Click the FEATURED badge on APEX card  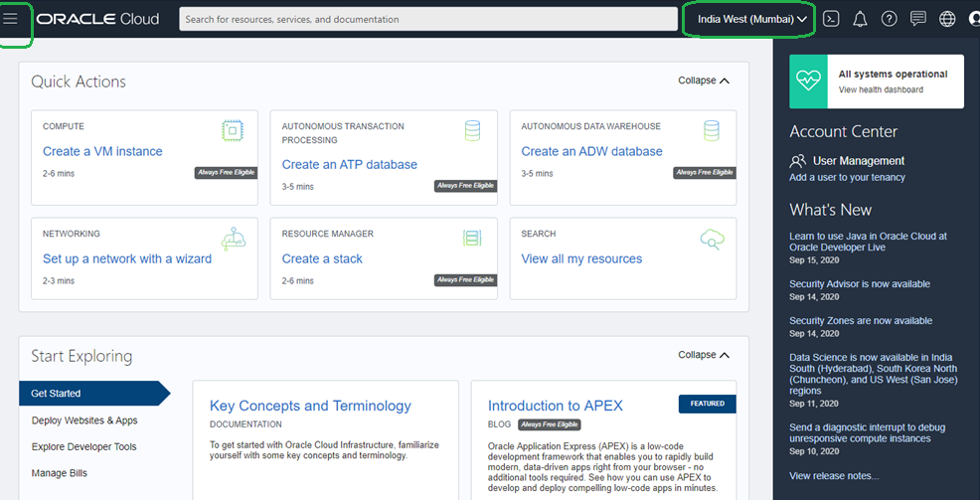click(x=707, y=404)
